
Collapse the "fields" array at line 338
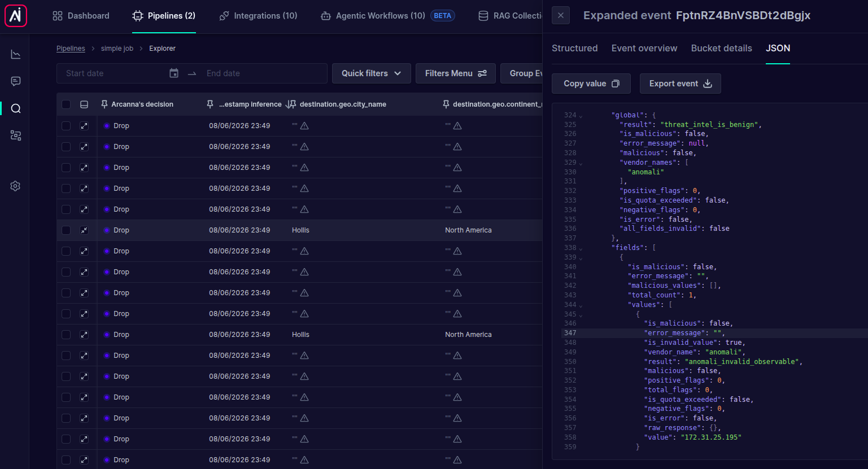click(x=581, y=249)
